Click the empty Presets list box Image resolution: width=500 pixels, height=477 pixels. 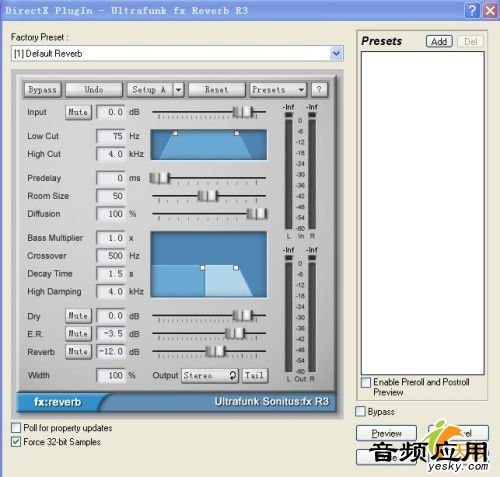(423, 213)
